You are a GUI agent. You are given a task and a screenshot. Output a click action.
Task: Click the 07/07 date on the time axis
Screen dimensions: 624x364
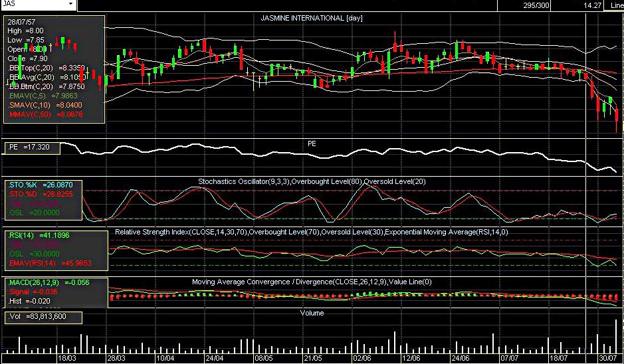(510, 358)
